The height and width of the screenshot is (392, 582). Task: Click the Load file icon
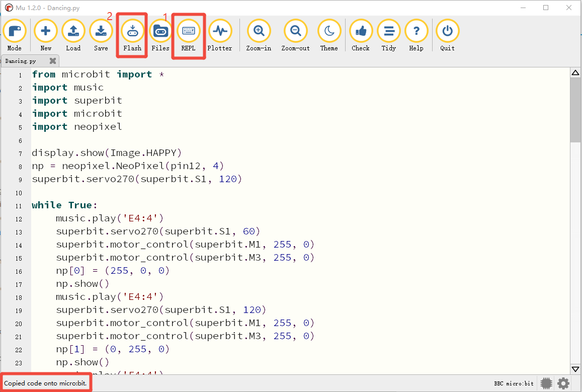73,36
